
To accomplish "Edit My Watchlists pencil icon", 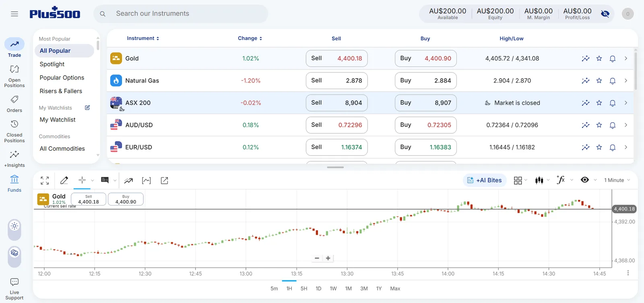I will pos(87,108).
